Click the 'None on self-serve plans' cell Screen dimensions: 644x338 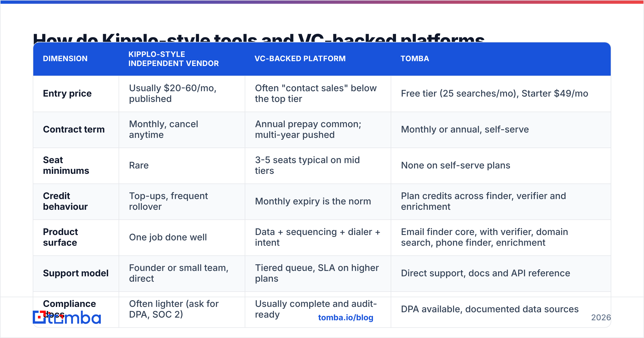(501, 166)
